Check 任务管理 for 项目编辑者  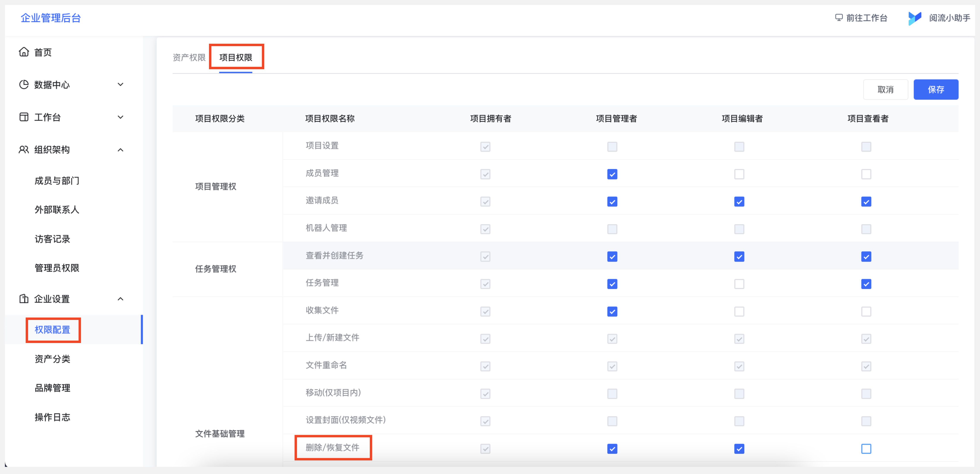[x=739, y=284]
